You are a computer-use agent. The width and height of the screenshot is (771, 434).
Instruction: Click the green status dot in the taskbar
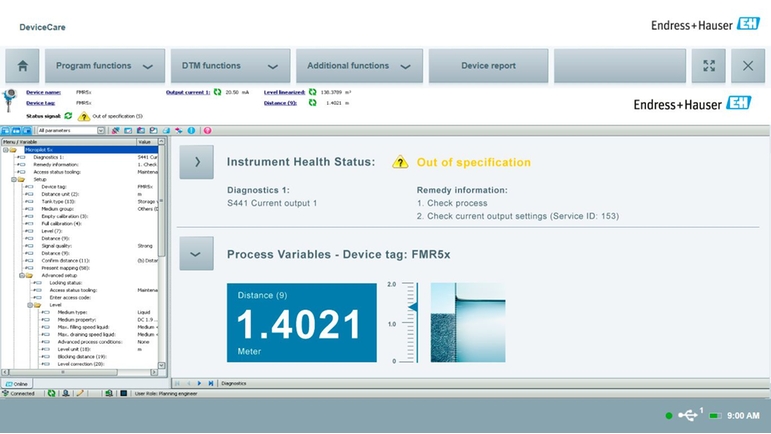669,416
